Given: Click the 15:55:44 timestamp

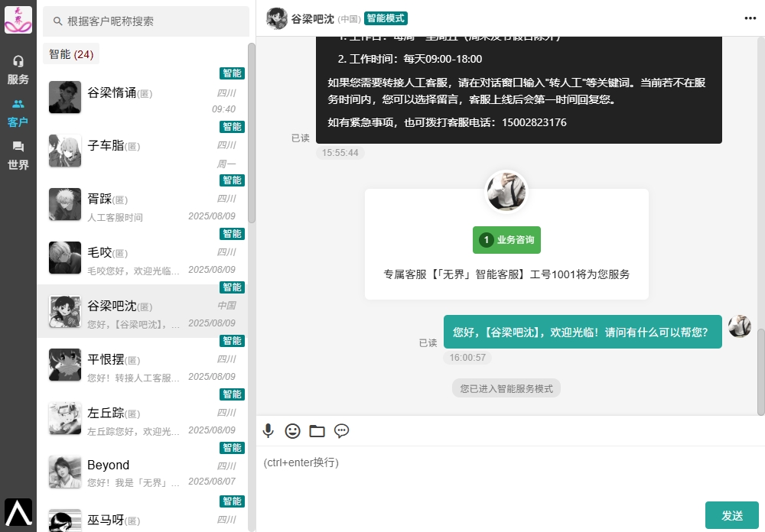Looking at the screenshot, I should (x=340, y=153).
